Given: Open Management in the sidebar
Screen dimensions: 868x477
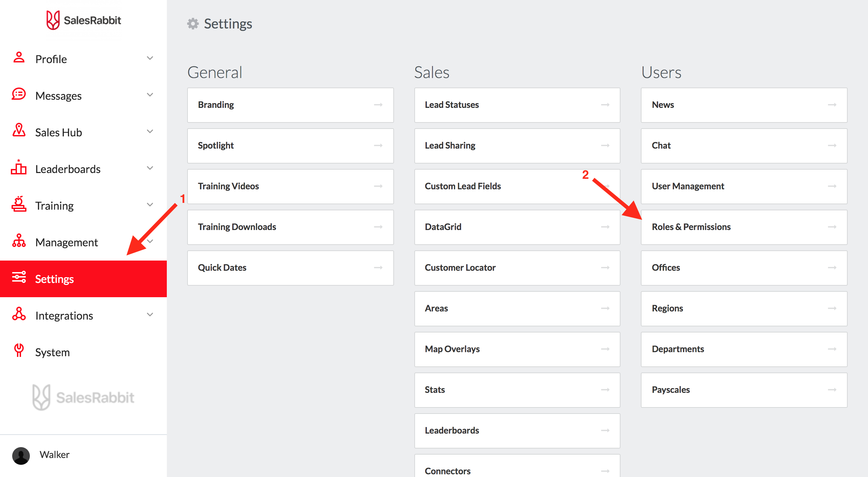Looking at the screenshot, I should click(x=83, y=242).
